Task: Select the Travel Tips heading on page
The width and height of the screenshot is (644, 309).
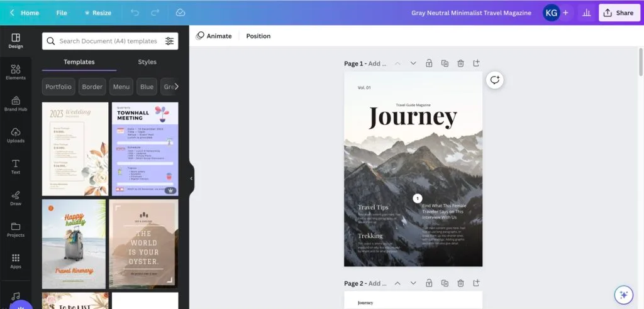Action: pos(373,207)
